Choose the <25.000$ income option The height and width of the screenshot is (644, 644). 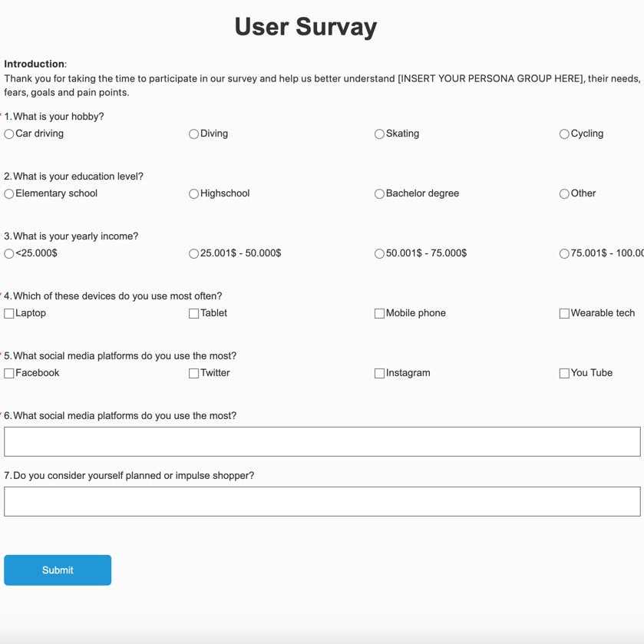(9, 254)
